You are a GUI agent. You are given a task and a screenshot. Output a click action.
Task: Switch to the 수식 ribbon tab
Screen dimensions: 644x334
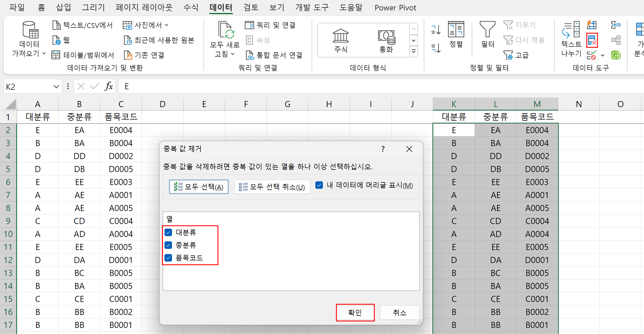190,8
